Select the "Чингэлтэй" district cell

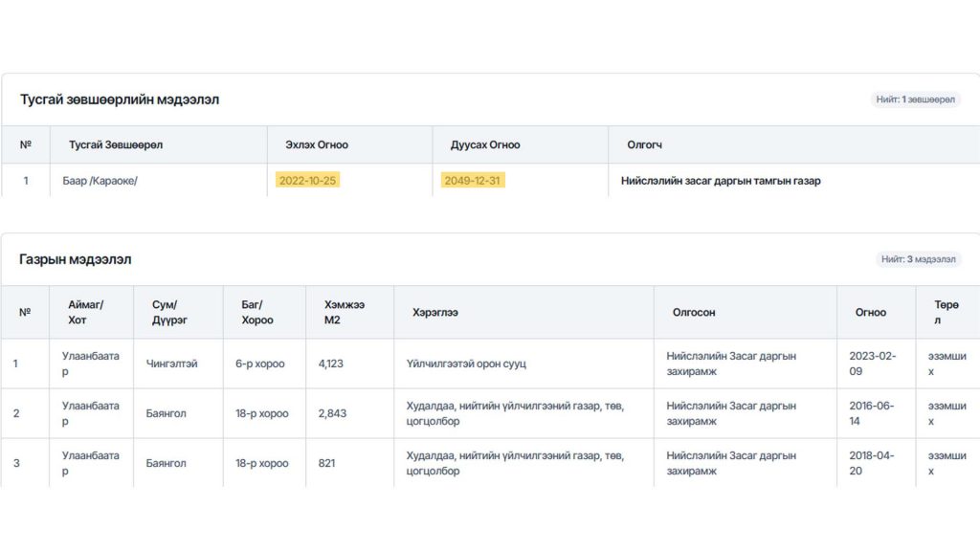point(171,364)
